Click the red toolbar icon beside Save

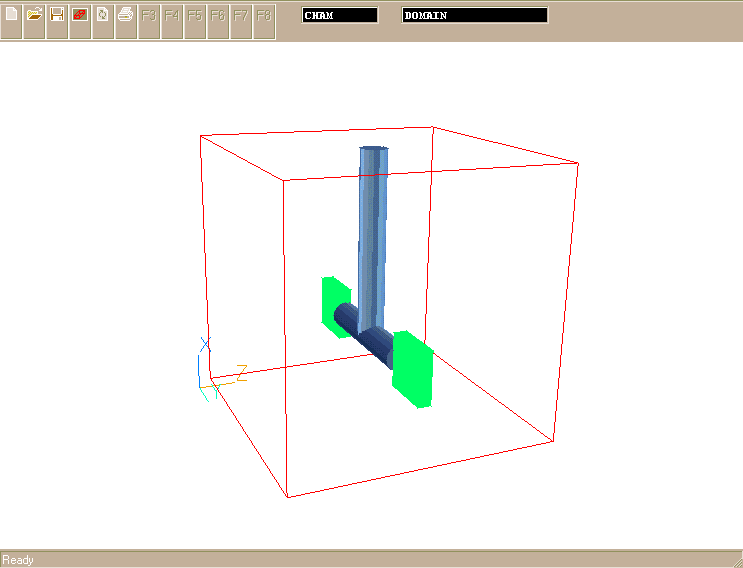tap(80, 16)
